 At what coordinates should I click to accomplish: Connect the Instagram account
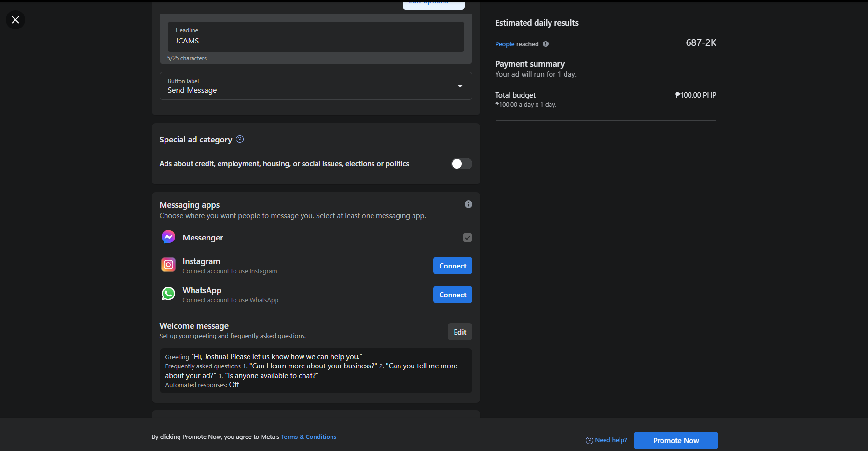pos(453,266)
